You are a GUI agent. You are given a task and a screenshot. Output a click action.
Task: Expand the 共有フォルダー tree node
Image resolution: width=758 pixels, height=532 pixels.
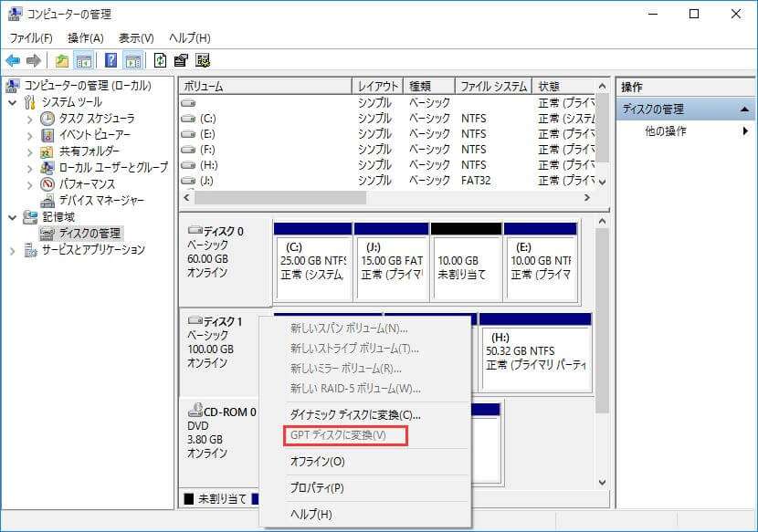(31, 151)
